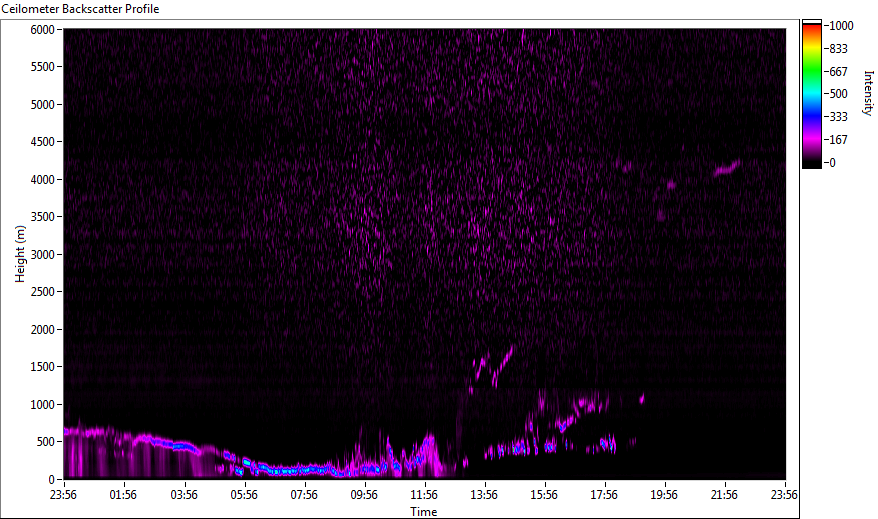
Task: Click the 03:56 time tick label
Action: click(184, 495)
